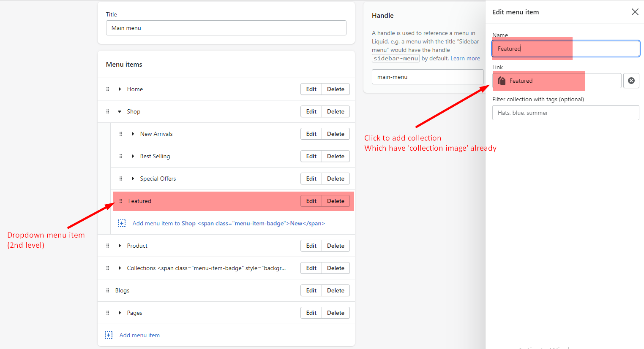Click the Title input containing Main menu
Screen dimensions: 644x349
pyautogui.click(x=226, y=28)
